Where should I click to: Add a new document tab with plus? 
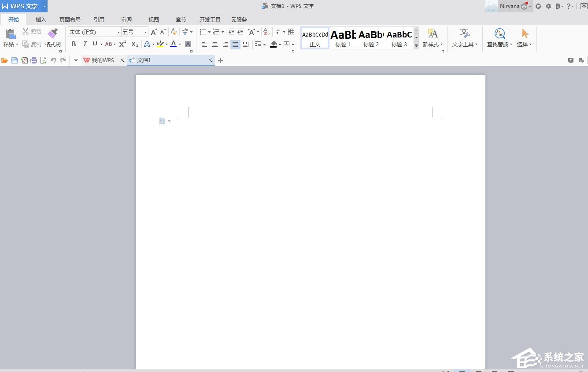[221, 60]
